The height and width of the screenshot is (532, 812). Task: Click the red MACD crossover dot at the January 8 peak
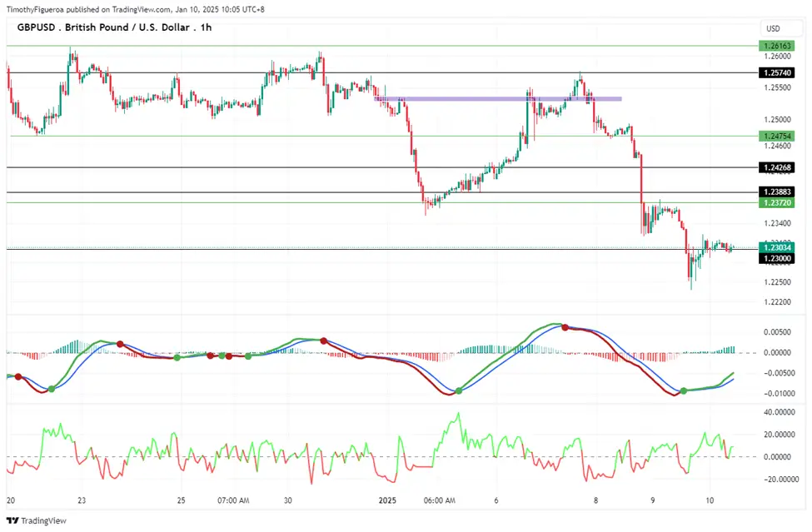[565, 327]
